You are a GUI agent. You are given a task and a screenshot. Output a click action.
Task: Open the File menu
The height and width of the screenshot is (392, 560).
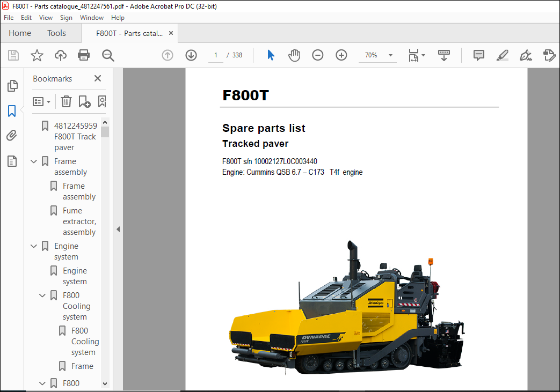(x=9, y=18)
